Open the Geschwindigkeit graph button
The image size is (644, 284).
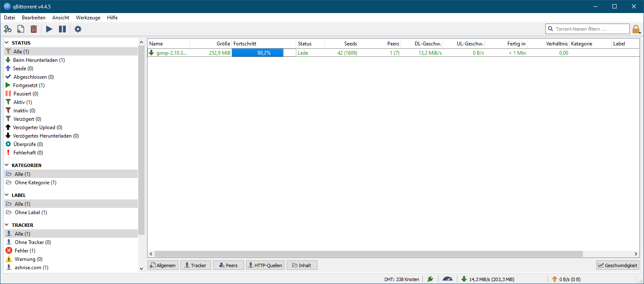coord(617,265)
